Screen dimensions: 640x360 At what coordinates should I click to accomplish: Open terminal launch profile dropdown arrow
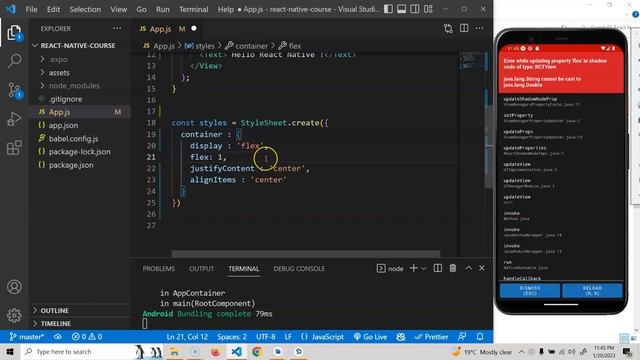click(x=423, y=269)
